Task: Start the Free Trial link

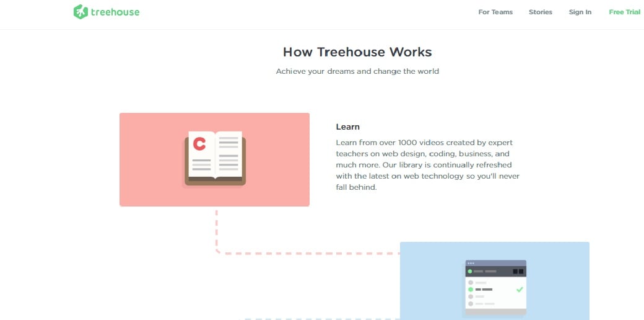Action: (624, 12)
